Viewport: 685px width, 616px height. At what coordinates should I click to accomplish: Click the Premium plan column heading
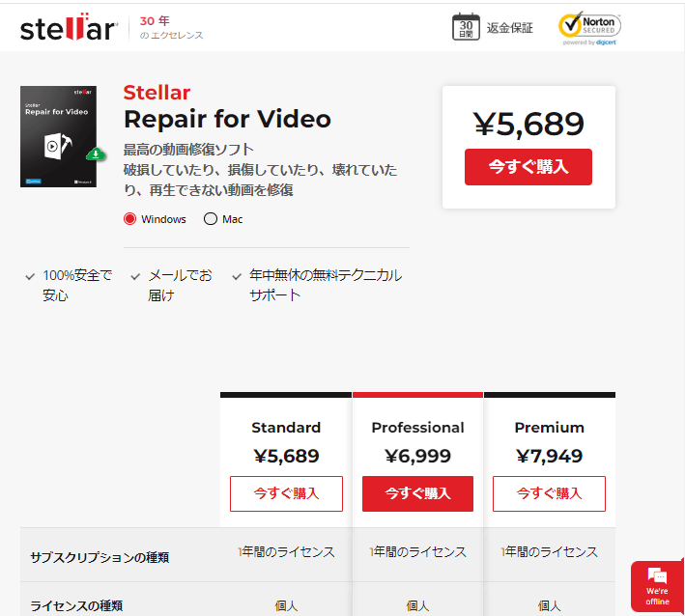click(x=549, y=428)
